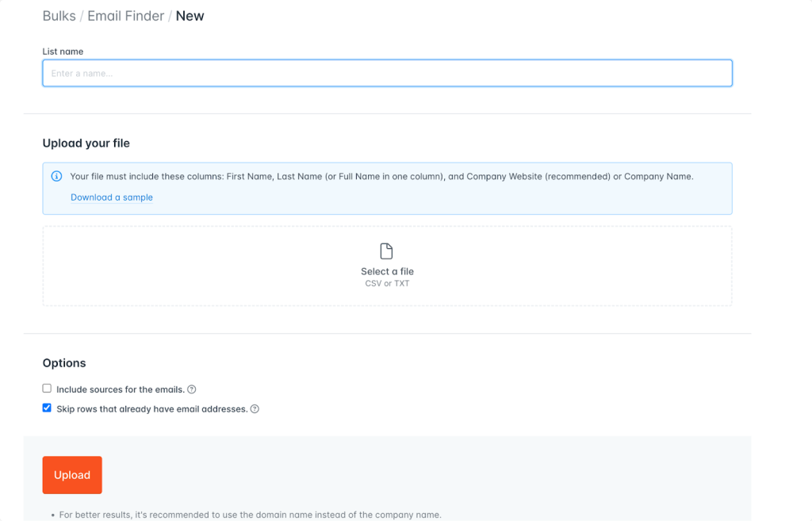812x521 pixels.
Task: Click the List name field label
Action: (x=63, y=52)
